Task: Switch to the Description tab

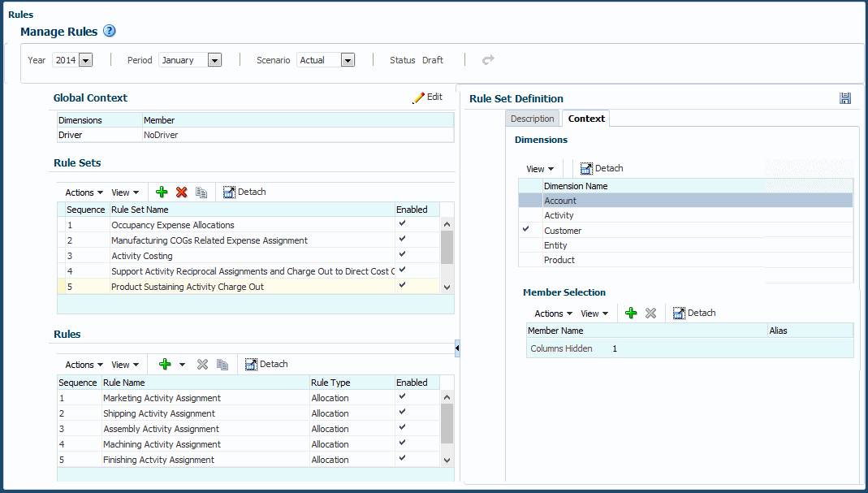Action: click(x=532, y=119)
